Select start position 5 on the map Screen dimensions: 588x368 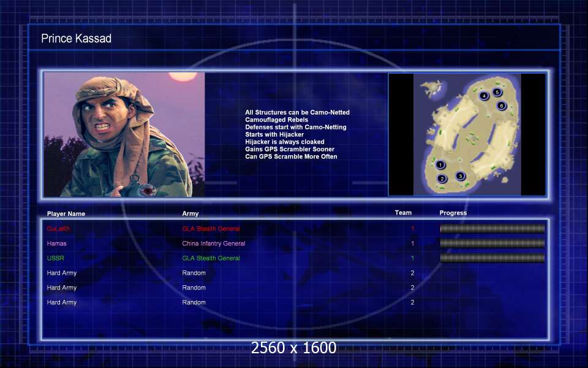tap(497, 92)
